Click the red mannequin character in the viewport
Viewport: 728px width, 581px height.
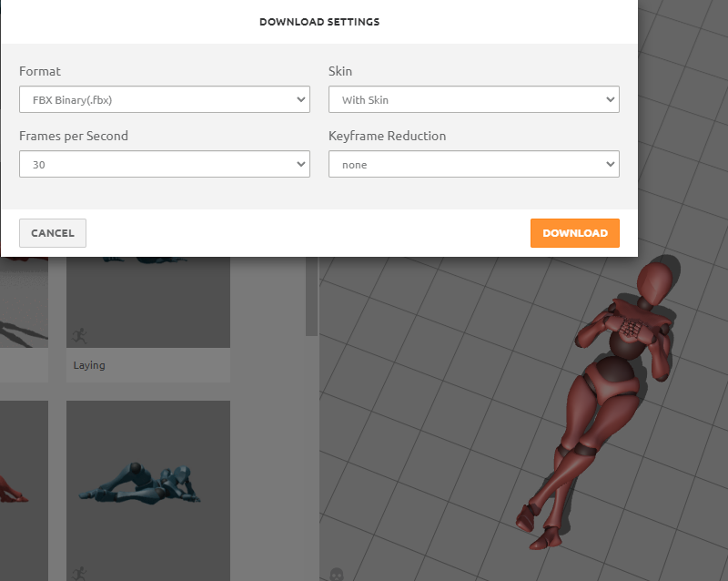click(599, 402)
